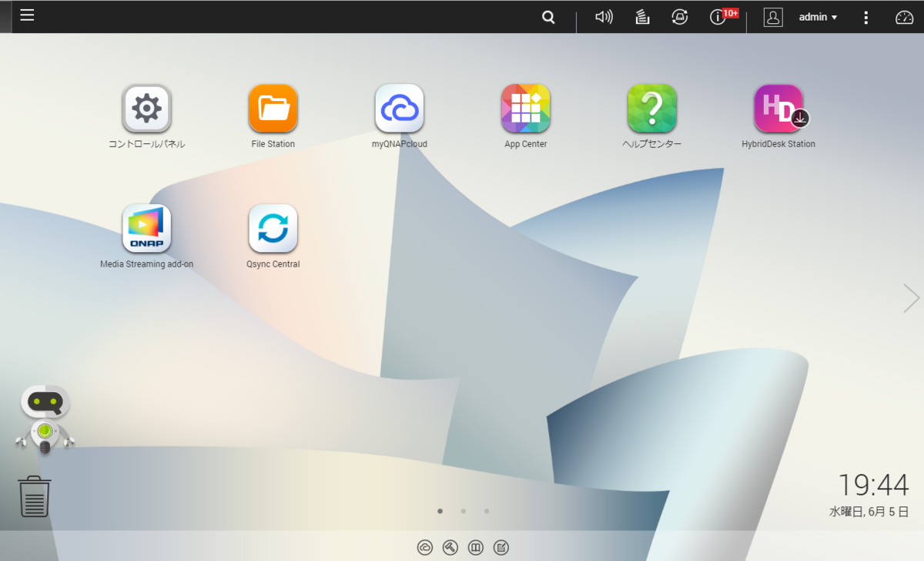
Task: Expand the admin account dropdown
Action: point(817,17)
